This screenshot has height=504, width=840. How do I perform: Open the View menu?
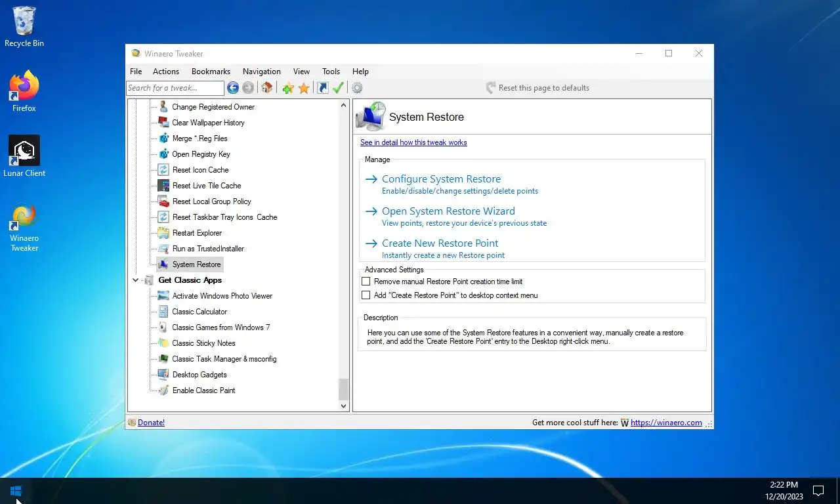301,72
